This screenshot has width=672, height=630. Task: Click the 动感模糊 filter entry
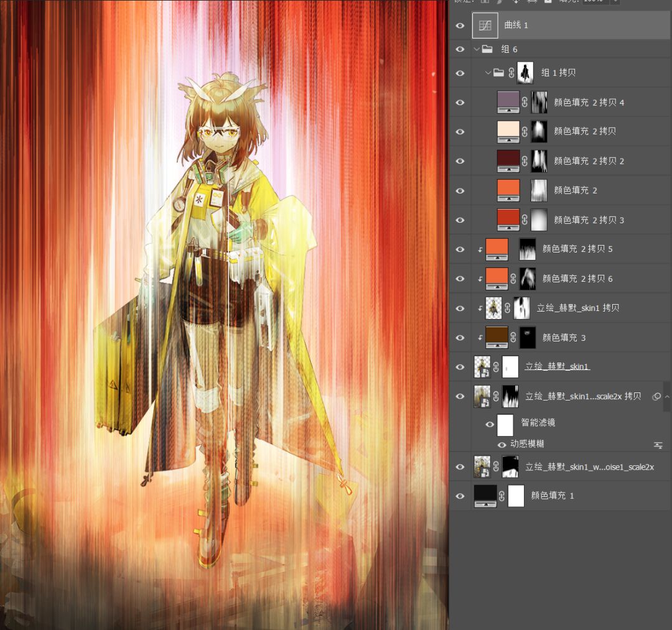(x=527, y=444)
